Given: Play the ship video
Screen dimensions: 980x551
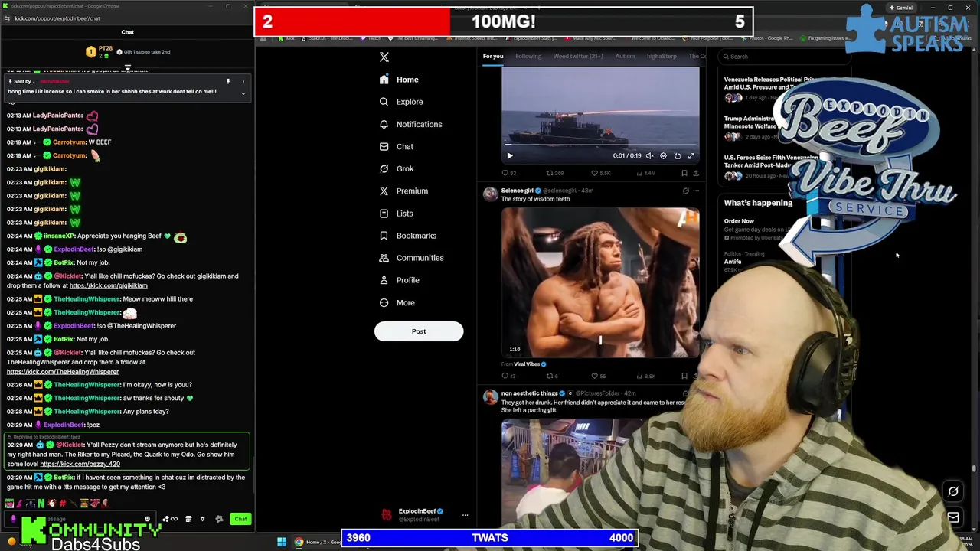Looking at the screenshot, I should click(510, 156).
